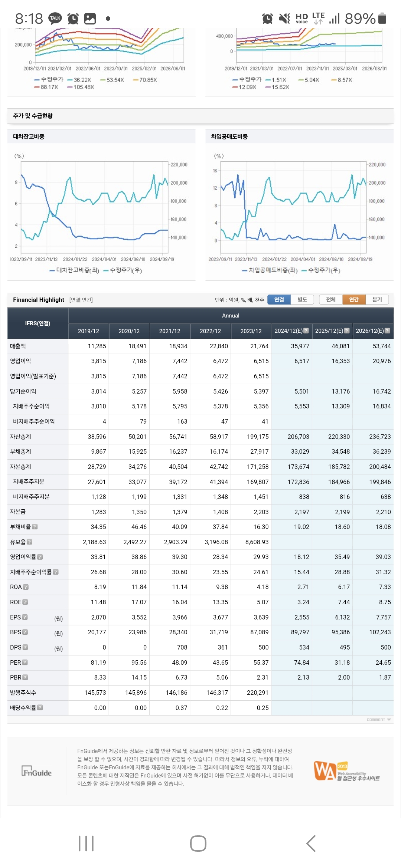The width and height of the screenshot is (401, 868).
Task: Tap the help icon on 2024/12(E) column
Action: 306,331
